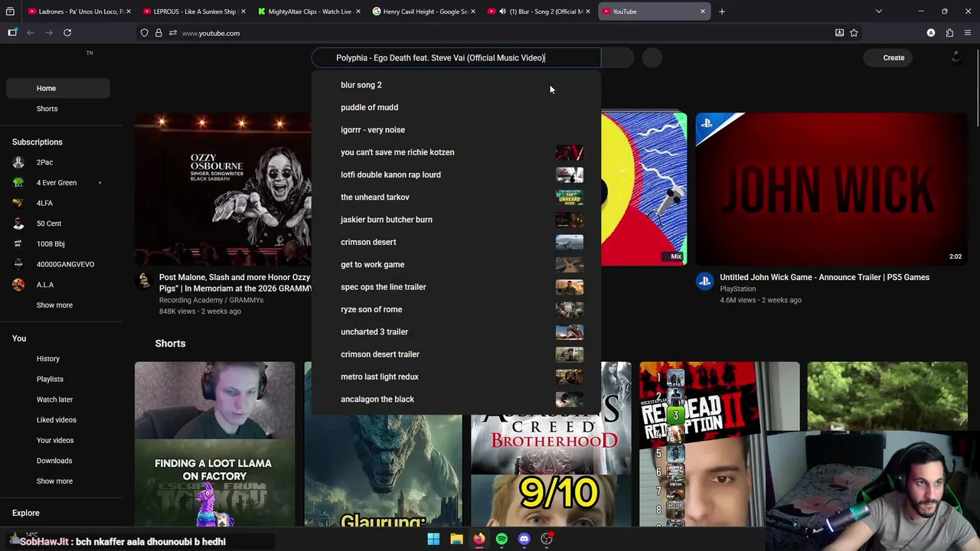The height and width of the screenshot is (551, 980).
Task: Bookmark this page with the star icon
Action: [854, 33]
